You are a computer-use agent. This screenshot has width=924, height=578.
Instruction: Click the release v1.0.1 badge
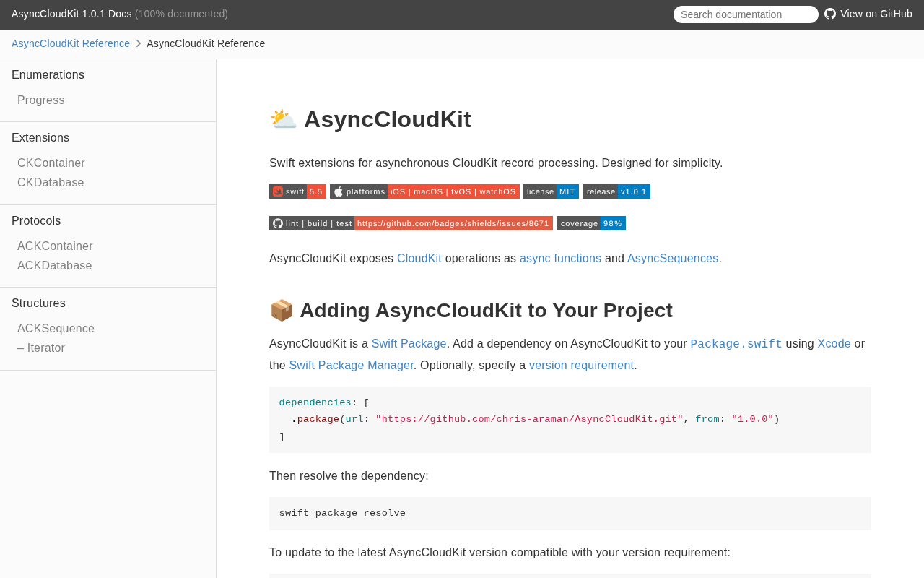tap(616, 191)
